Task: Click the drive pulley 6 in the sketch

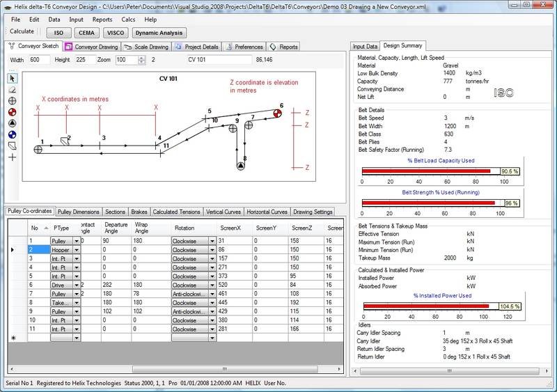Action: pyautogui.click(x=277, y=113)
